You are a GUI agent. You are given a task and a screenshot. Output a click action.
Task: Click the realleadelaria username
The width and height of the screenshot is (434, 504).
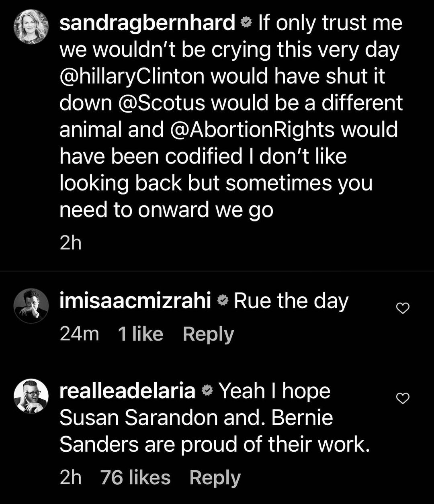point(127,391)
